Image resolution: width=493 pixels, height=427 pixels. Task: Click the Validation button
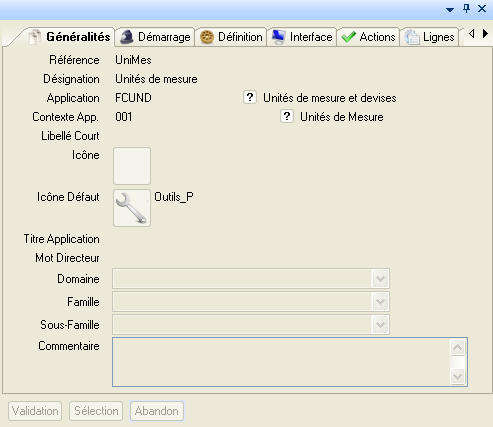point(35,411)
